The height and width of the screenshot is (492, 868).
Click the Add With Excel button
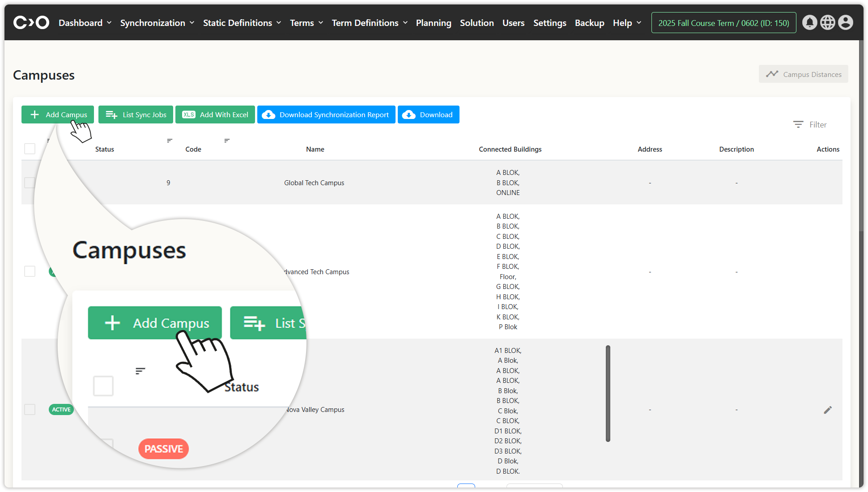pos(215,115)
